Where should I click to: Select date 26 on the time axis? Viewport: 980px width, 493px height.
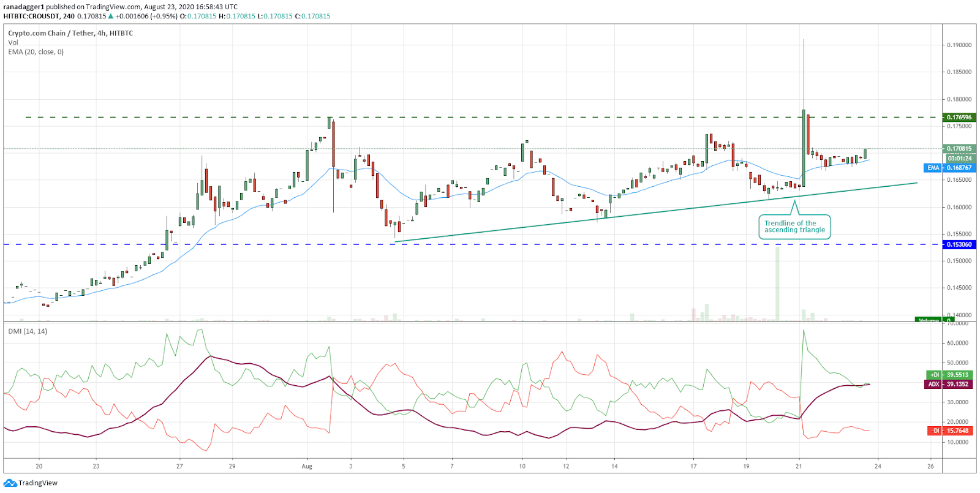(x=930, y=467)
